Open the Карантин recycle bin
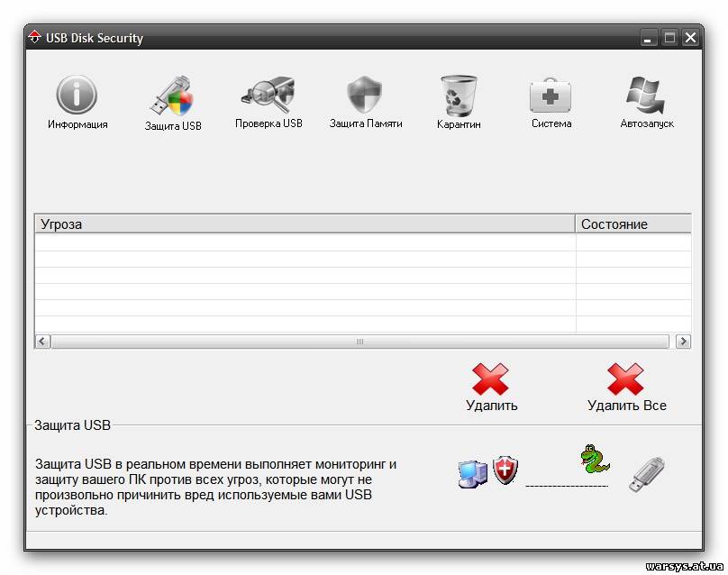 click(459, 103)
